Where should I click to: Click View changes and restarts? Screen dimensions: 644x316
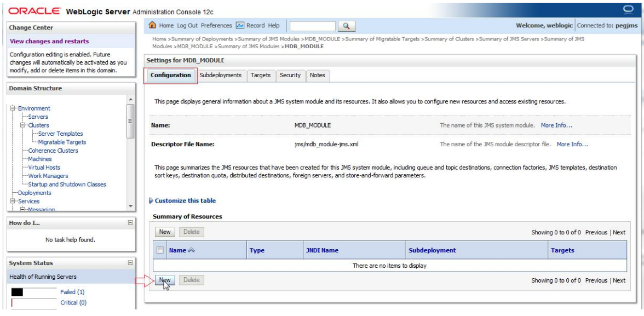[49, 41]
